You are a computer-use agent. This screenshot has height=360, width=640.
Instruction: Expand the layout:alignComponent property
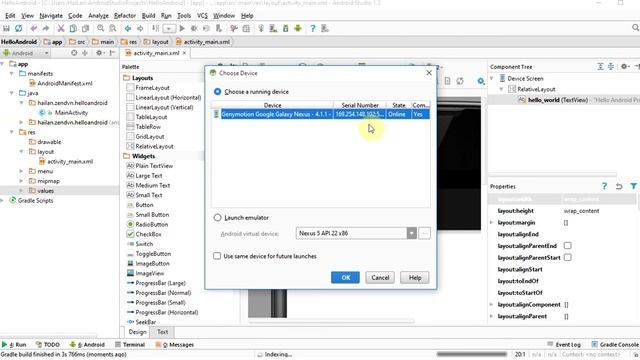492,304
